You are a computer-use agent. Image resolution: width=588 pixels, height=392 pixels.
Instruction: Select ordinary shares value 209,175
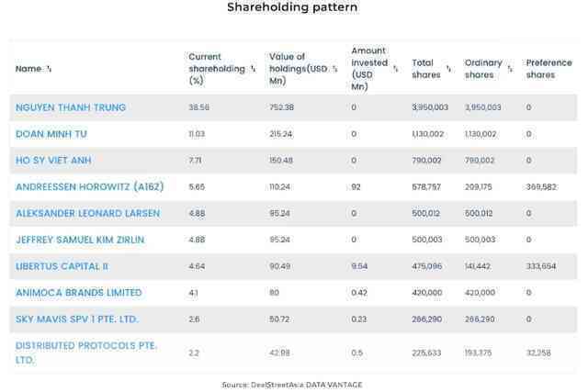(478, 187)
